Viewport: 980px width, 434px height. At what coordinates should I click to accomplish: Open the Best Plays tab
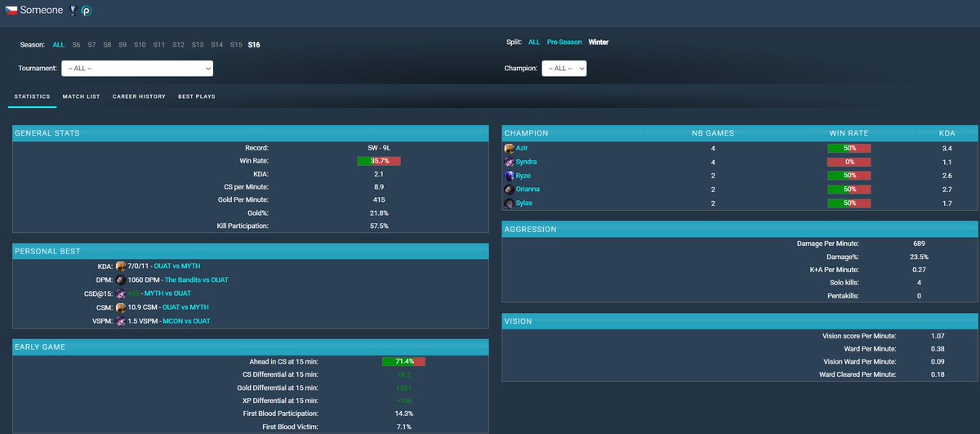[197, 96]
